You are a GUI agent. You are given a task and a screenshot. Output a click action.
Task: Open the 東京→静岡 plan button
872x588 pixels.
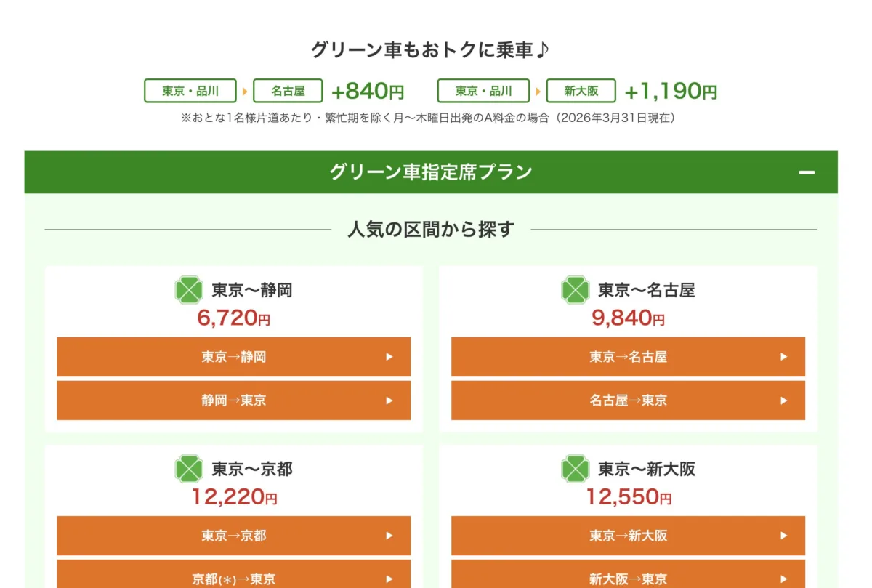coord(233,357)
